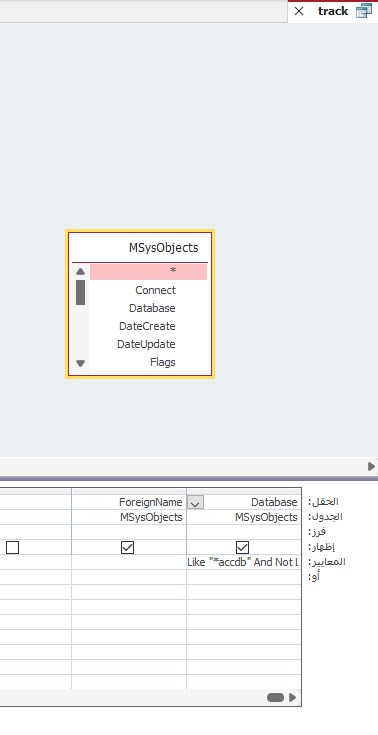Click right arrow of design grid scrollbar

(x=293, y=698)
